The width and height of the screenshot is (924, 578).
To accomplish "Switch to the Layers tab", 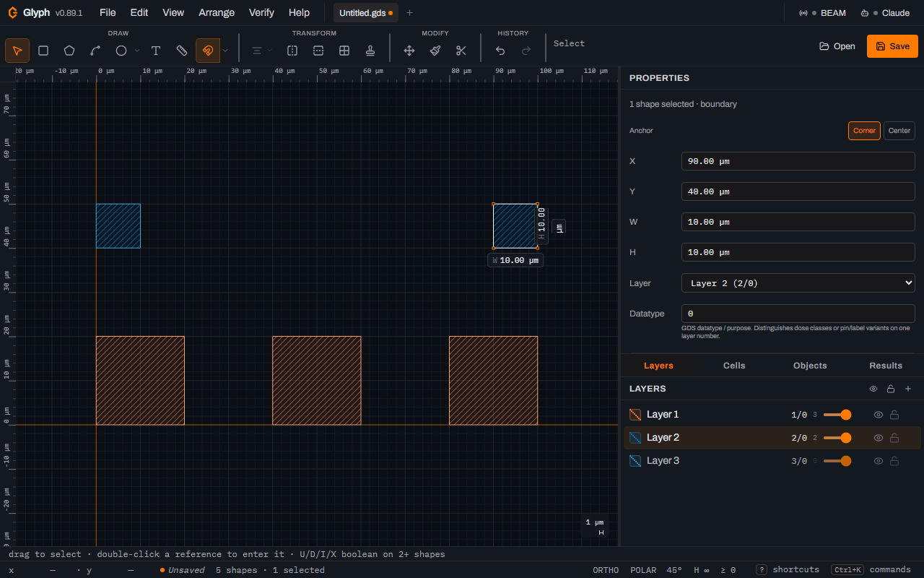I will pyautogui.click(x=658, y=366).
